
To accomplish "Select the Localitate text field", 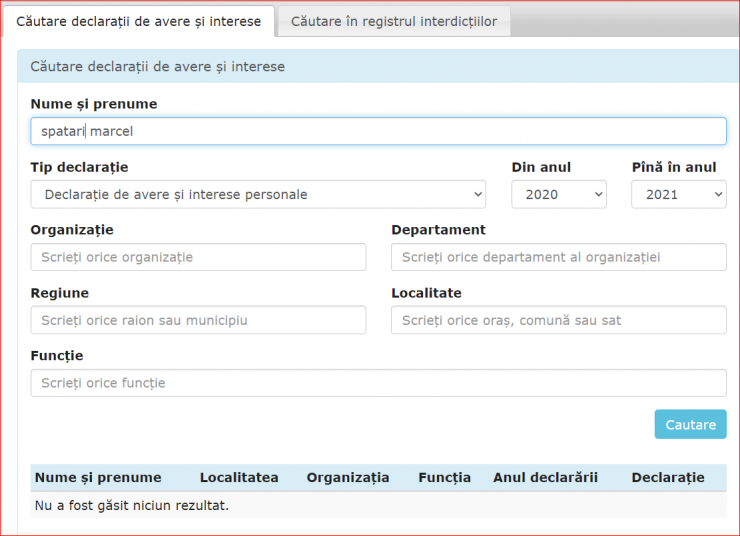I will [x=559, y=320].
